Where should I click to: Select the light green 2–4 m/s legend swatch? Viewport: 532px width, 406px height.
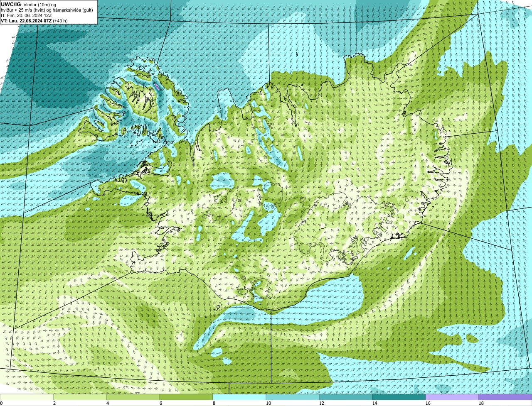coord(80,397)
